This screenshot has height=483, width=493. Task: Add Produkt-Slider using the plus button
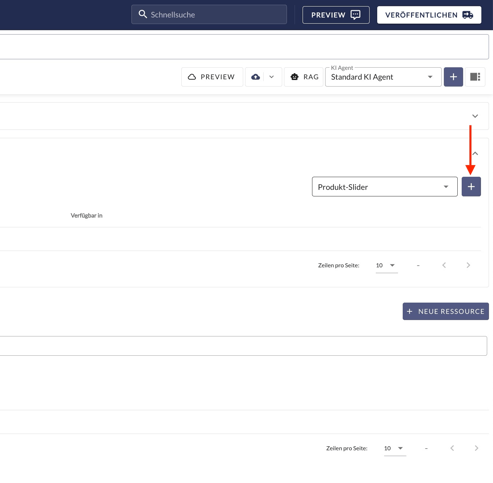tap(471, 187)
